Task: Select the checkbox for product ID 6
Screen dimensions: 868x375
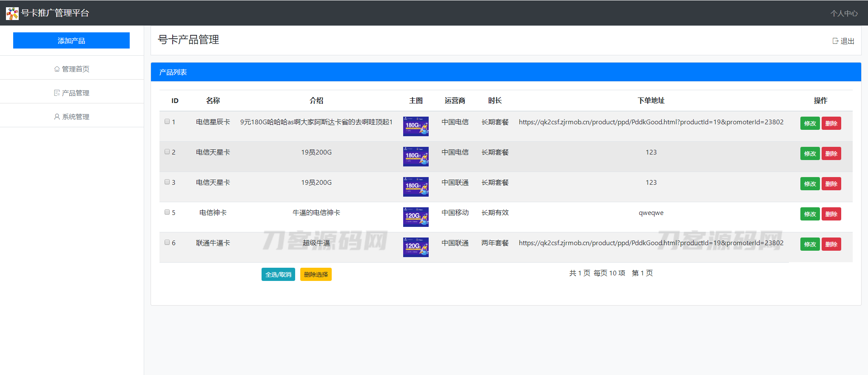Action: (x=167, y=243)
